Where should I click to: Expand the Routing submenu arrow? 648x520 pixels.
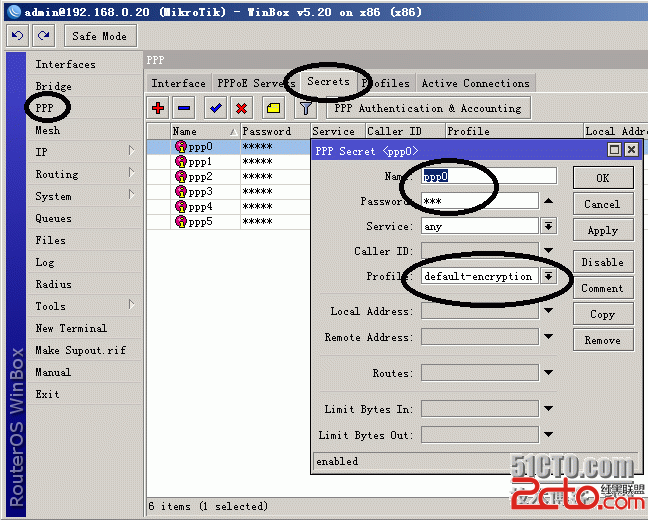(131, 173)
